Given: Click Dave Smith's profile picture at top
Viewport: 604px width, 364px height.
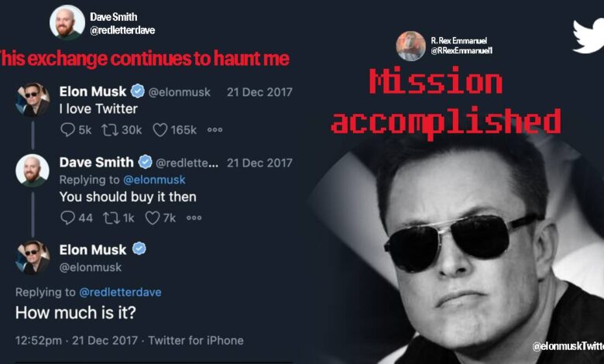Looking at the screenshot, I should (67, 22).
